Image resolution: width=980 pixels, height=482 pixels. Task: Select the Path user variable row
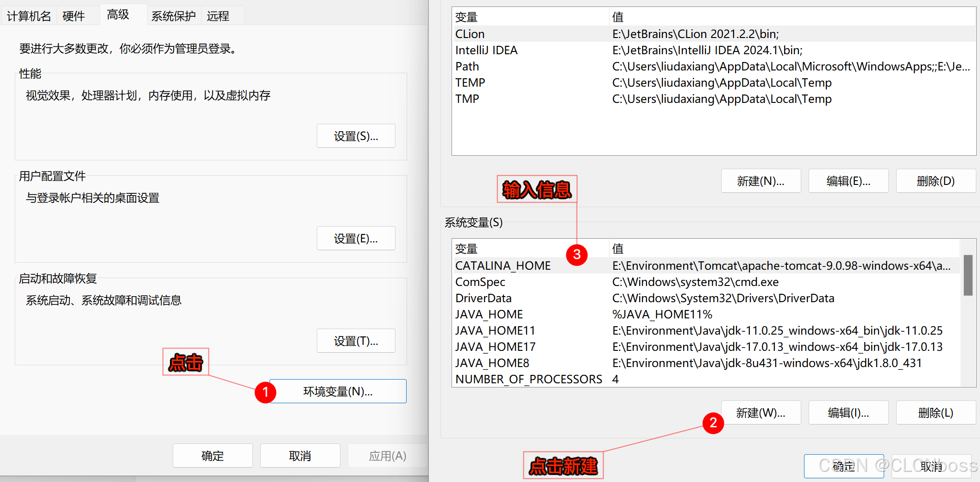(714, 66)
